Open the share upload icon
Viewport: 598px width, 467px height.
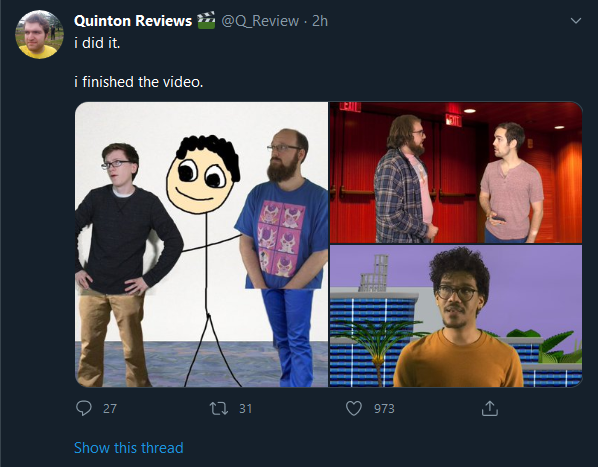point(490,408)
